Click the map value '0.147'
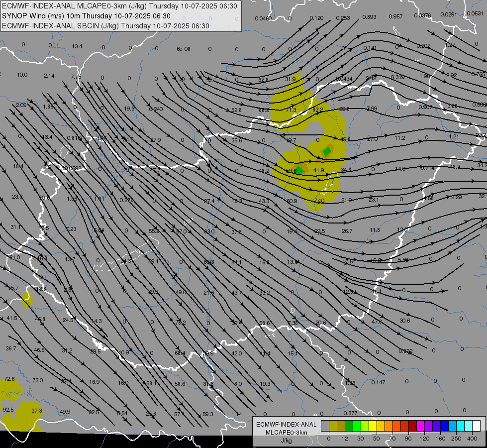Screen dimensions: 487x448 [378, 382]
